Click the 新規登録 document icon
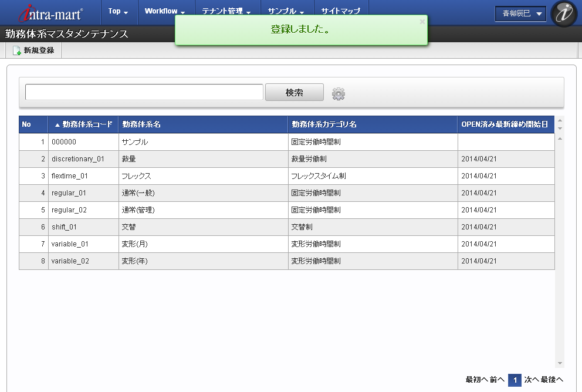This screenshot has height=392, width=582. click(x=16, y=50)
